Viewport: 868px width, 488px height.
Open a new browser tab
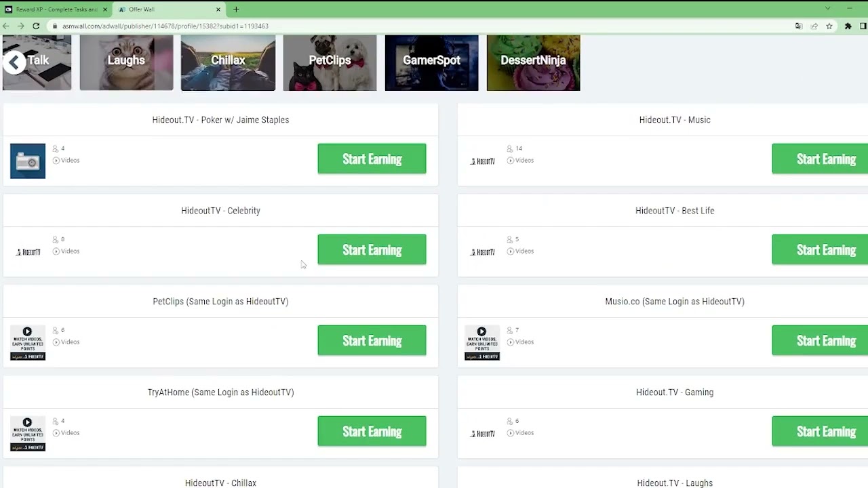tap(236, 9)
